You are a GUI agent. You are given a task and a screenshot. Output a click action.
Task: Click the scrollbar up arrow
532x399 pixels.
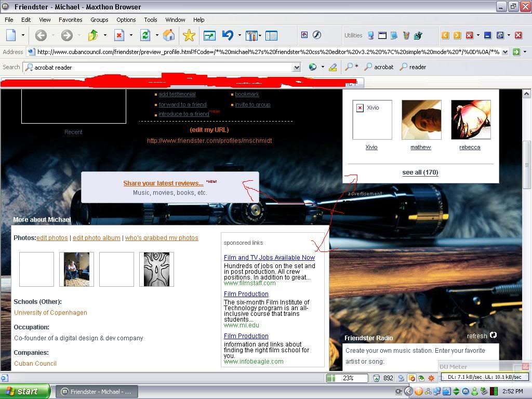tap(526, 94)
